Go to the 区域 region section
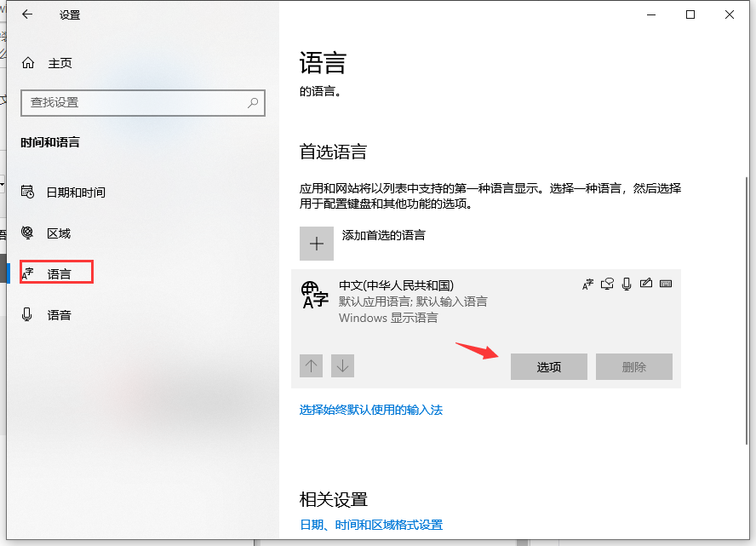The width and height of the screenshot is (756, 546). (x=58, y=233)
